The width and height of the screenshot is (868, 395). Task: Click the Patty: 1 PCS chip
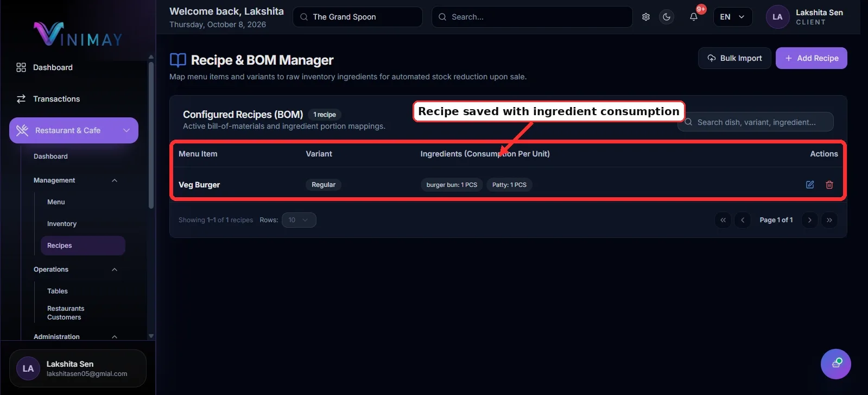(x=509, y=185)
